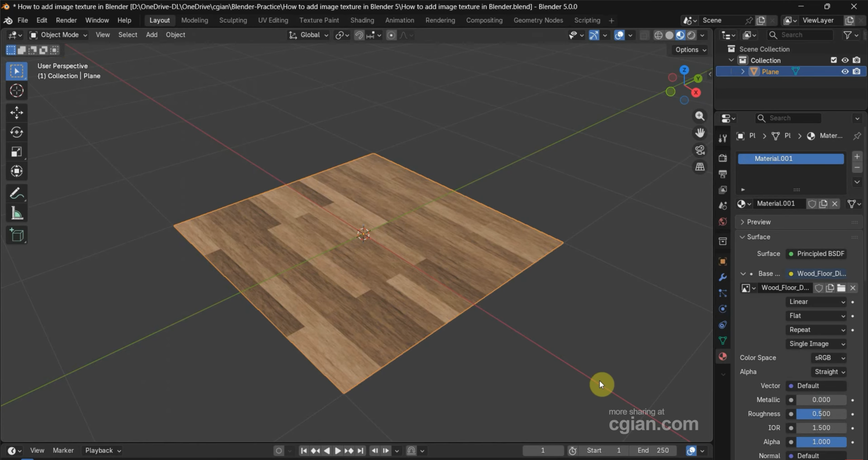The height and width of the screenshot is (460, 868).
Task: Switch to UV Editing workspace tab
Action: (273, 20)
